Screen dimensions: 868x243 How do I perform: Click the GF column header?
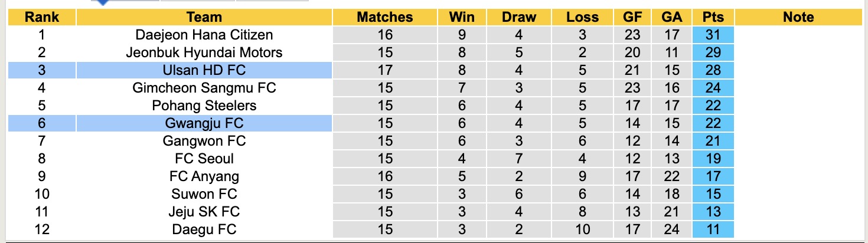coord(632,17)
